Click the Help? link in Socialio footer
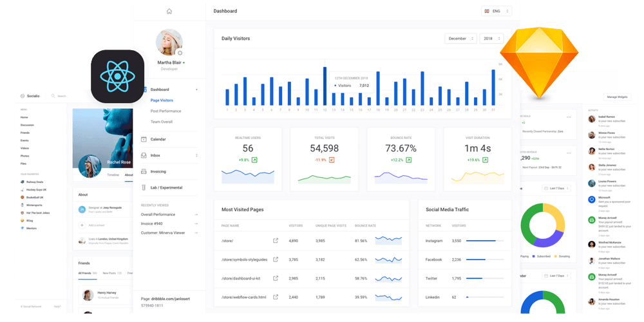Image resolution: width=644 pixels, height=322 pixels. 57,307
